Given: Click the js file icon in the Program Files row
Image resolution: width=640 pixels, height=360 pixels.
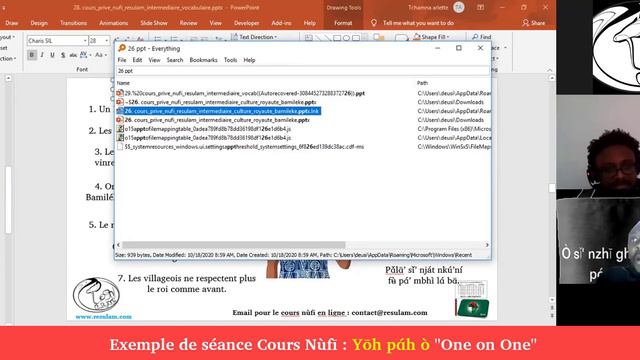Looking at the screenshot, I should point(120,129).
